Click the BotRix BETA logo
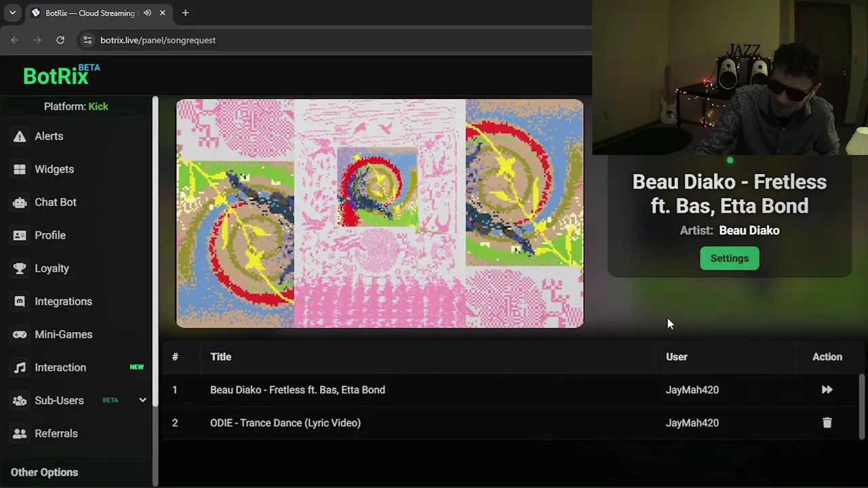The width and height of the screenshot is (868, 488). click(62, 75)
